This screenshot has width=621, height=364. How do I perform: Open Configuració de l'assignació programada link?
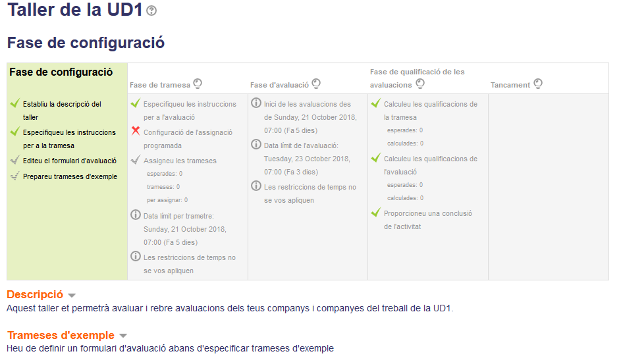pos(188,139)
